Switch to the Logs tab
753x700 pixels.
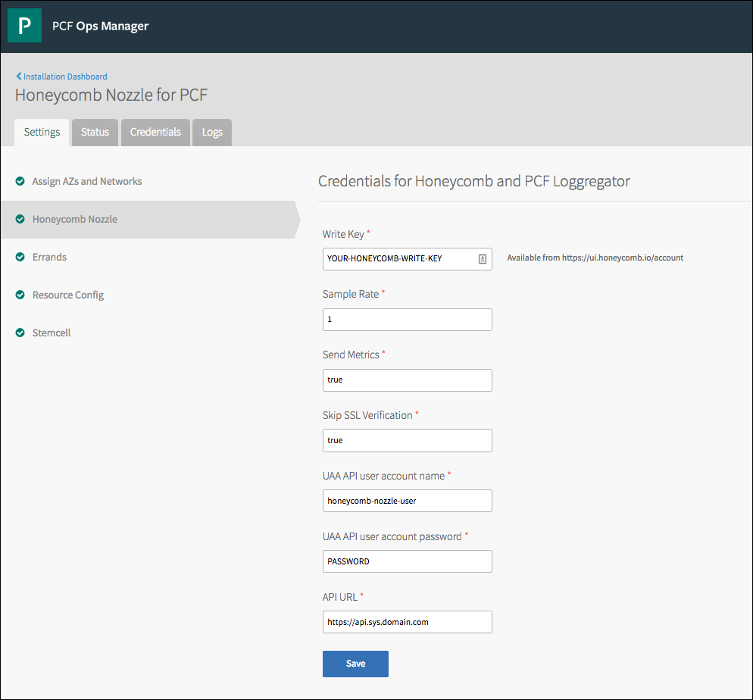(x=212, y=133)
